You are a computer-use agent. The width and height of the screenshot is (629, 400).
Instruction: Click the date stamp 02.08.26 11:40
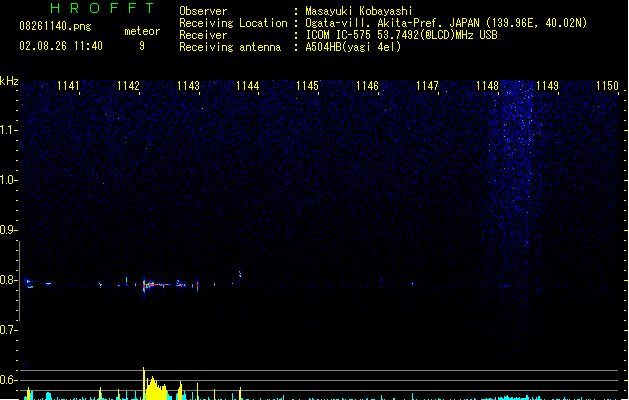tap(61, 46)
